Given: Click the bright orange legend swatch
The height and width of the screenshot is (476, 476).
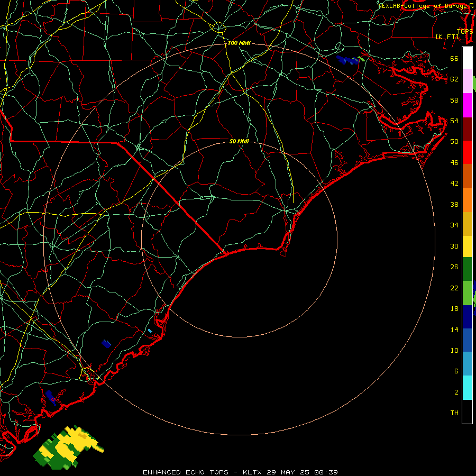Looking at the screenshot, I should (467, 200).
